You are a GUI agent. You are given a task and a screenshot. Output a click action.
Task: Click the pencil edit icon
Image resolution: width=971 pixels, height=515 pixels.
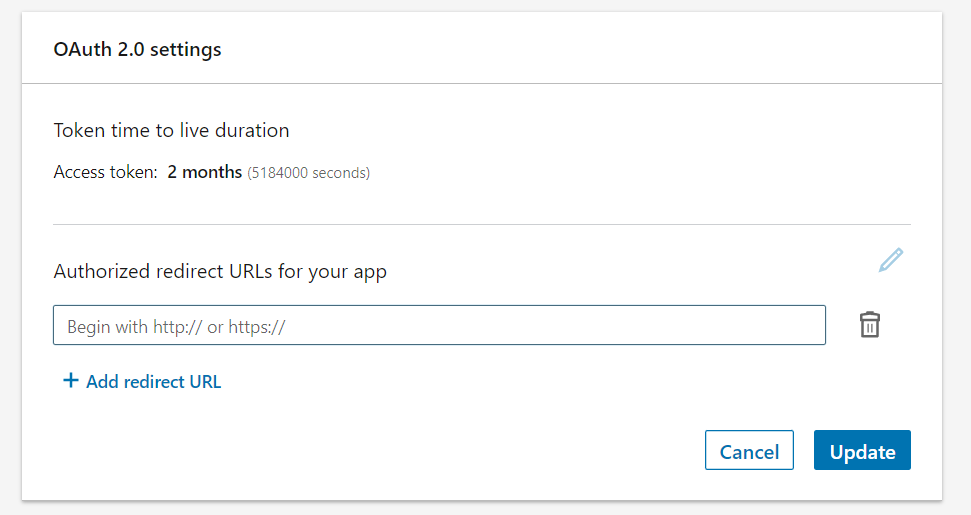[x=890, y=261]
